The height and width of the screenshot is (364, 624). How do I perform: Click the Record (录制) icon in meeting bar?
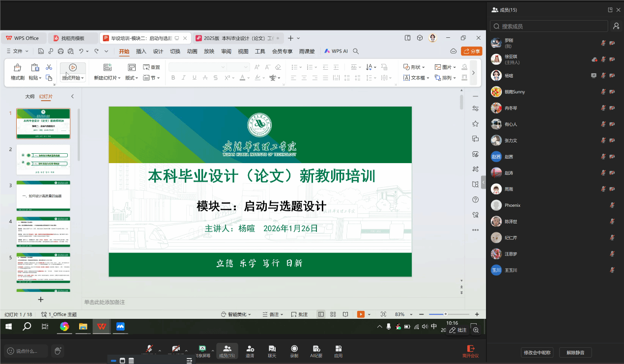294,349
